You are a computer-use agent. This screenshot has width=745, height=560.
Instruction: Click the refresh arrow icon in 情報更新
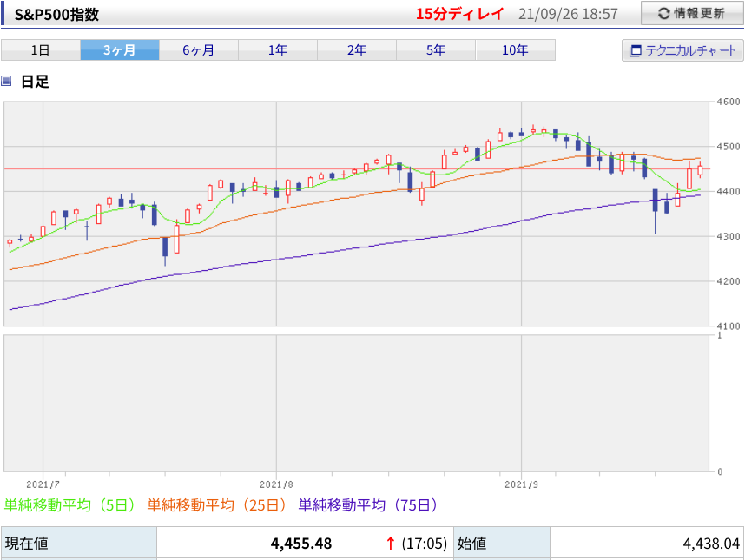pyautogui.click(x=663, y=14)
